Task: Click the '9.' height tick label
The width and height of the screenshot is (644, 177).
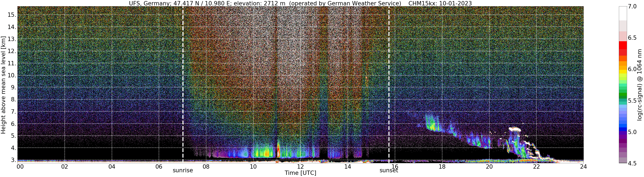Action: pyautogui.click(x=13, y=87)
